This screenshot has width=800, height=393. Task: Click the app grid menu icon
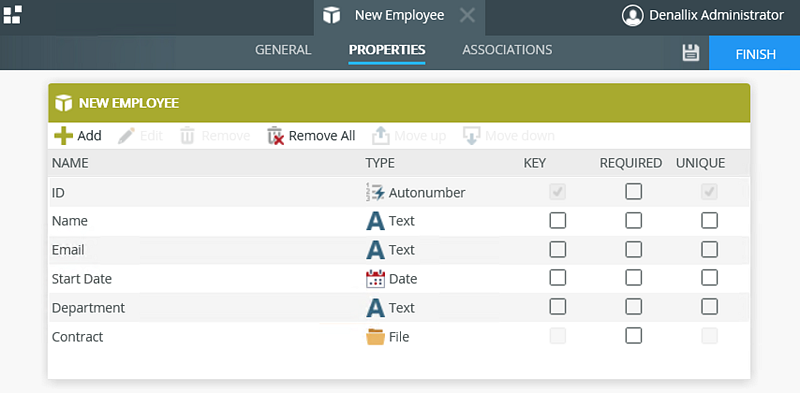point(12,15)
